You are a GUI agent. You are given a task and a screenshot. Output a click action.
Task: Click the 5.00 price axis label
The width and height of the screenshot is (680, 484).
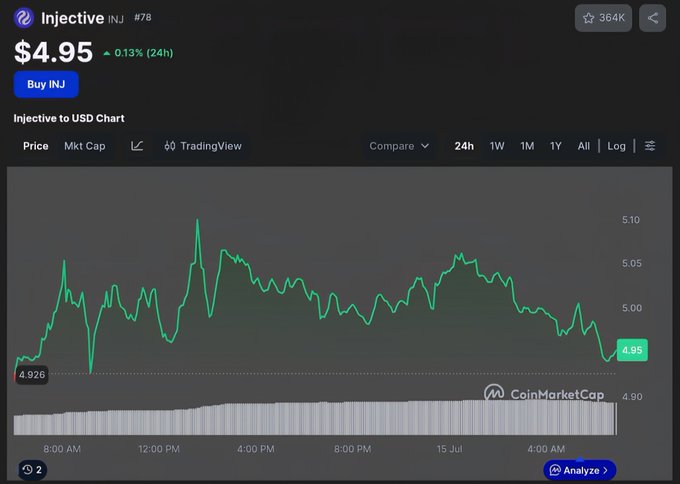(632, 308)
